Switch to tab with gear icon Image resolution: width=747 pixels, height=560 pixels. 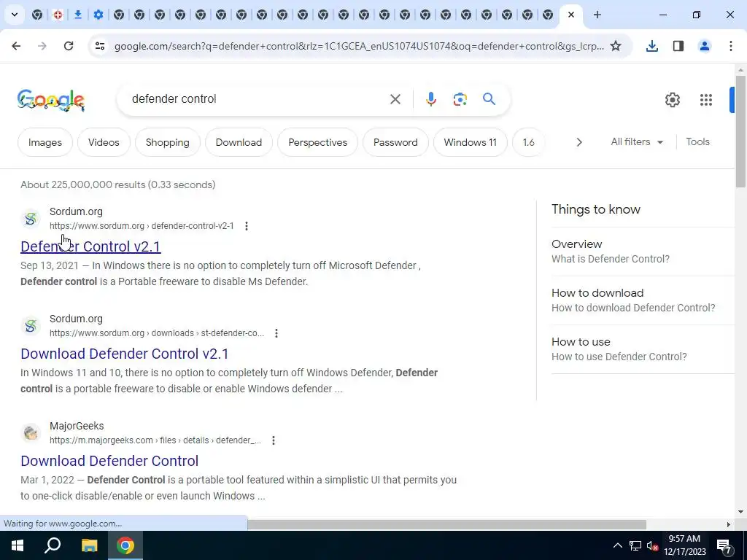click(x=98, y=15)
